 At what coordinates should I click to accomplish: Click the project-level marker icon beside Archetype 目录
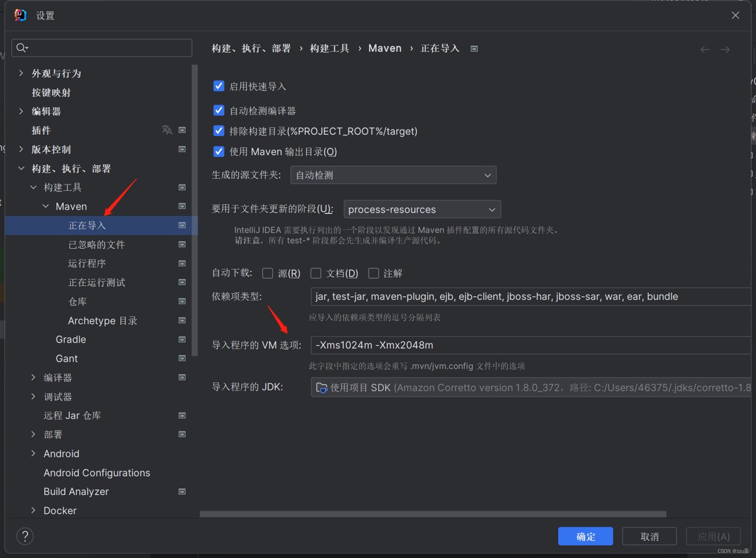tap(182, 321)
